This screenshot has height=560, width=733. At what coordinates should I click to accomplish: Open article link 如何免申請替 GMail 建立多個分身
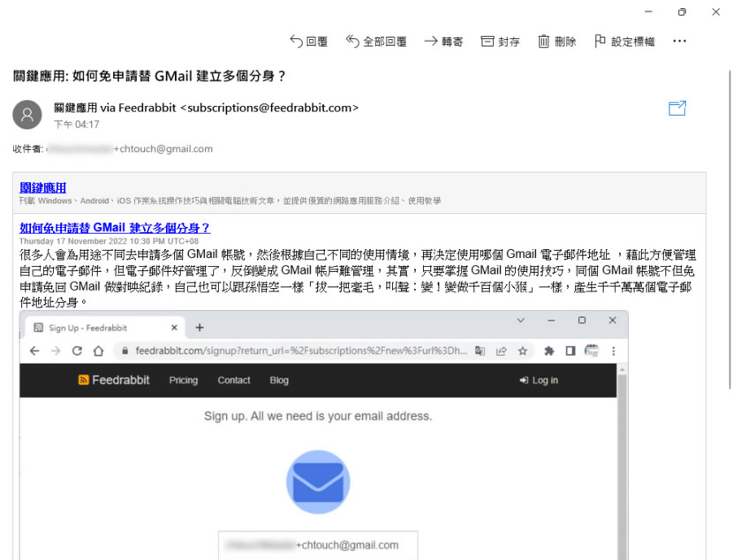click(x=115, y=228)
